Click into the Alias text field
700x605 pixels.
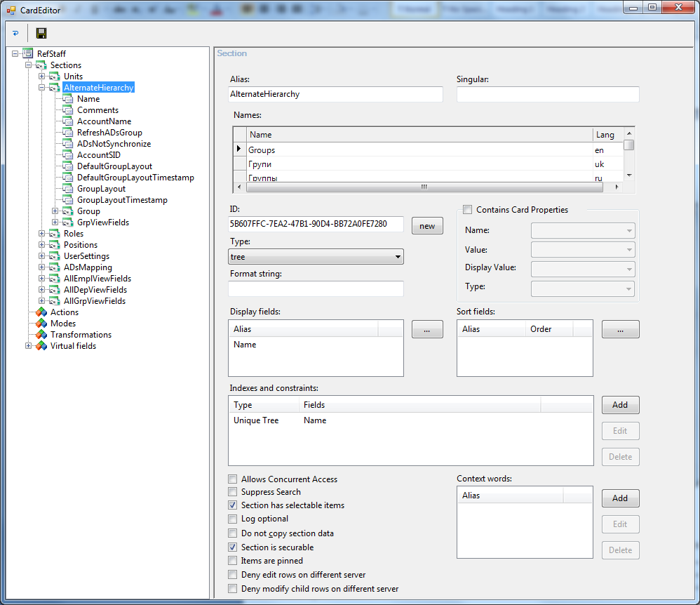click(x=336, y=94)
